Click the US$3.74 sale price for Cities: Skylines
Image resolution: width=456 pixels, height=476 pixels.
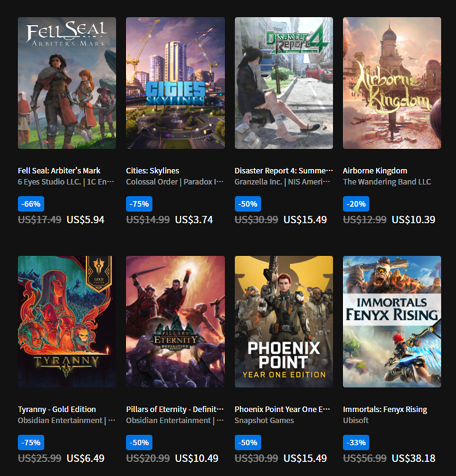pyautogui.click(x=194, y=220)
